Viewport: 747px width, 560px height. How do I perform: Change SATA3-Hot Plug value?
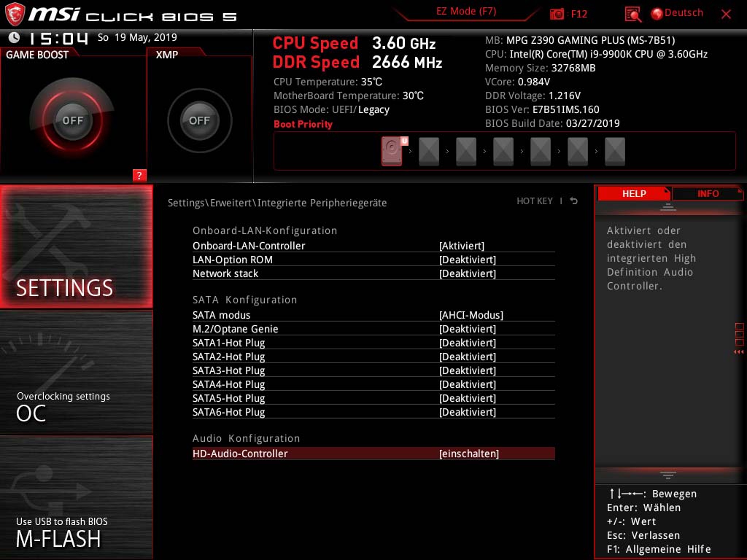point(468,370)
